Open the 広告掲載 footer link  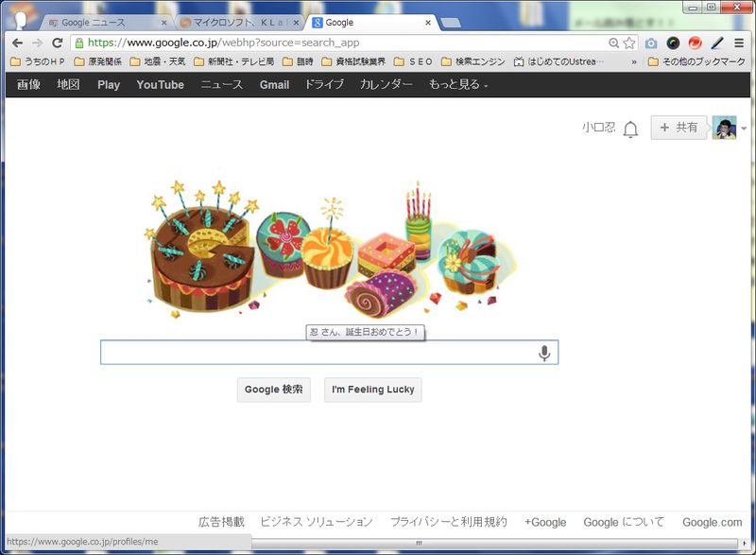(221, 522)
